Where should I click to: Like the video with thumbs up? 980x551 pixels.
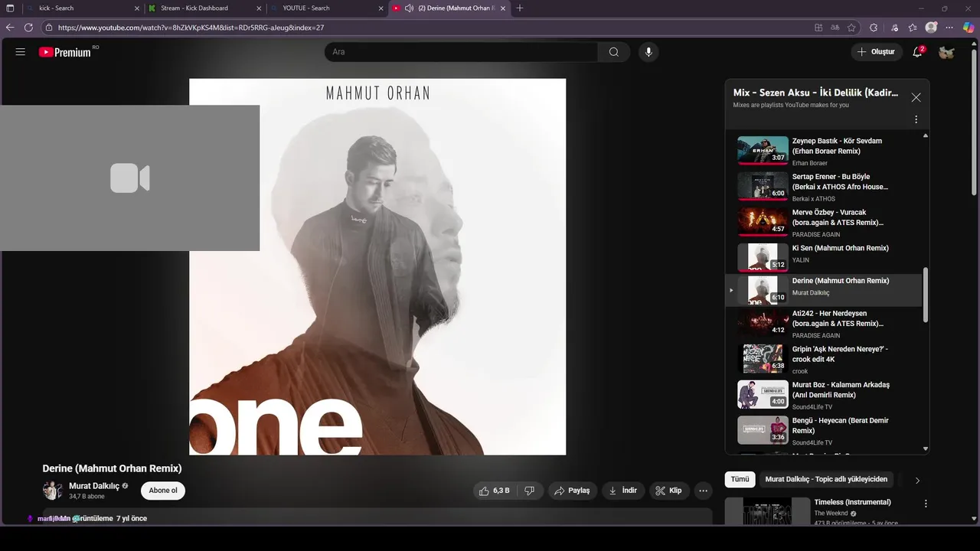493,491
